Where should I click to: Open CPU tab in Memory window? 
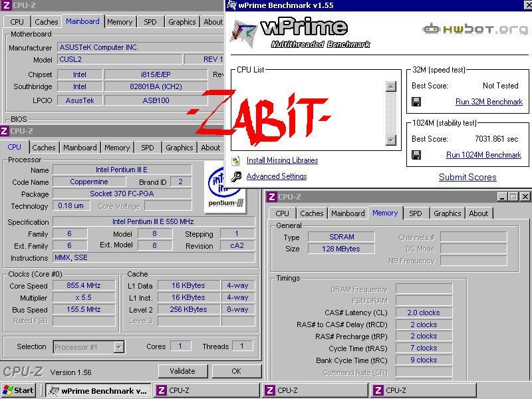point(282,213)
